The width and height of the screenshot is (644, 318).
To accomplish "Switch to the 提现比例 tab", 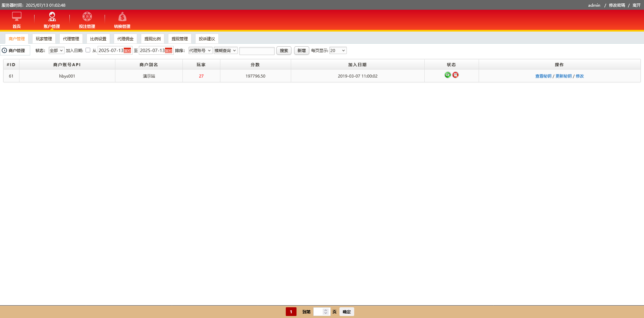I will coord(153,39).
